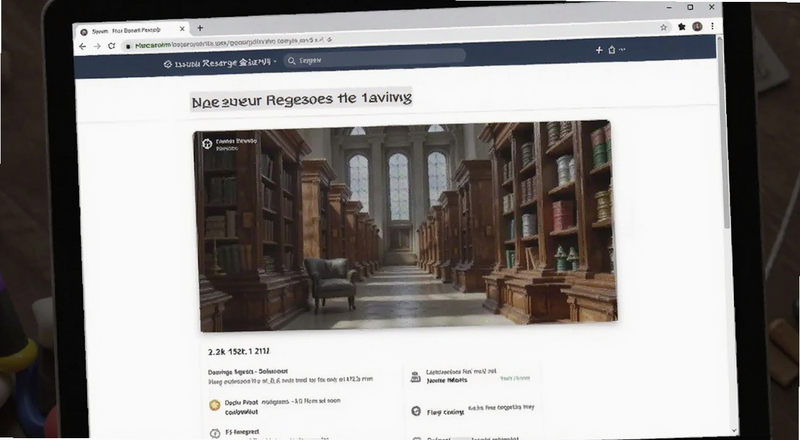Click the outlined circle icon at bottom left

(x=215, y=433)
